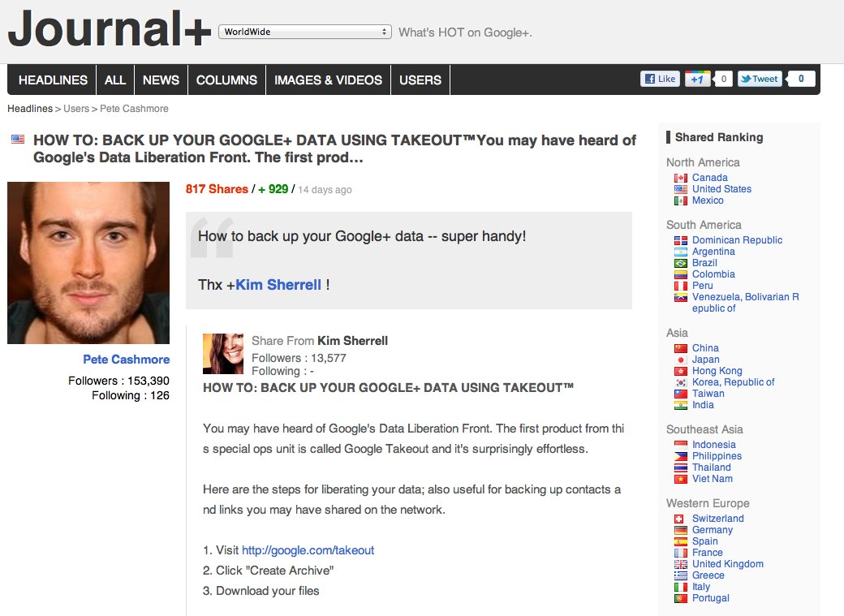Click the Twitter Tweet button
Screen dimensions: 844x616
click(x=760, y=79)
